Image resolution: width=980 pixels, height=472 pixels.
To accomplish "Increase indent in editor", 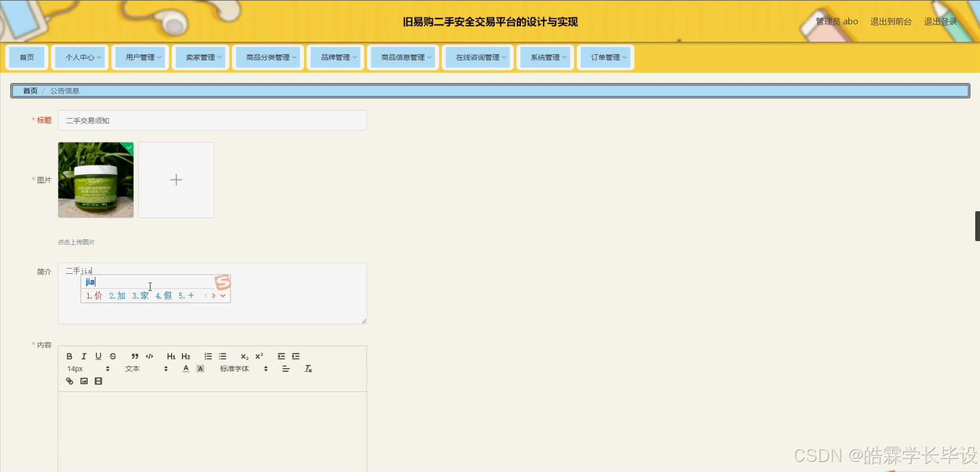I will pos(296,356).
